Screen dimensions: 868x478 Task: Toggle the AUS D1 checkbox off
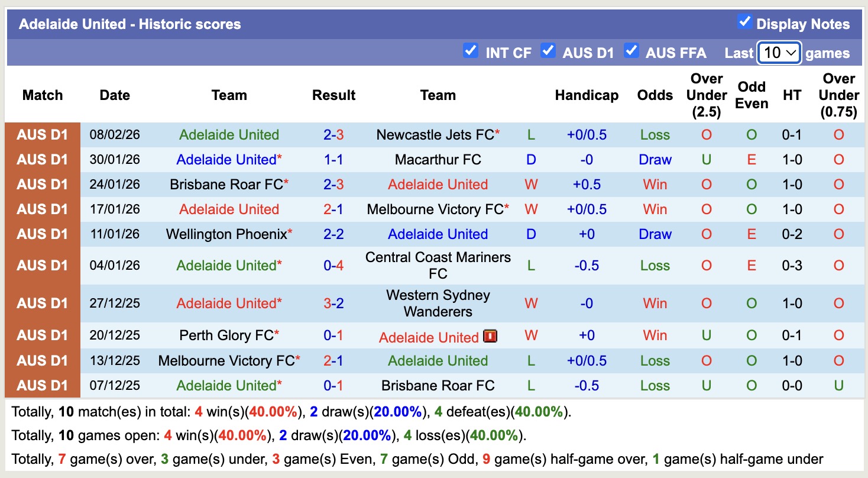[x=549, y=51]
